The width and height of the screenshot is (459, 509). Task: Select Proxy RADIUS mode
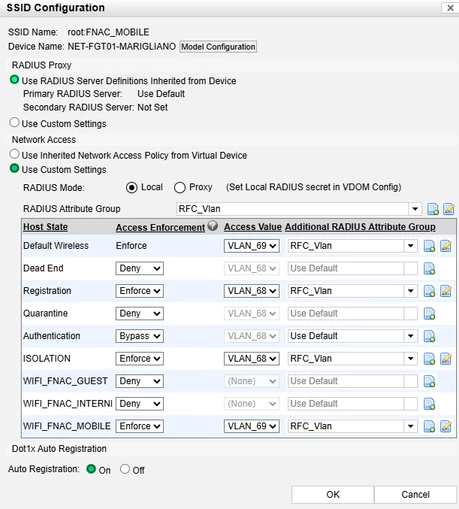(180, 187)
